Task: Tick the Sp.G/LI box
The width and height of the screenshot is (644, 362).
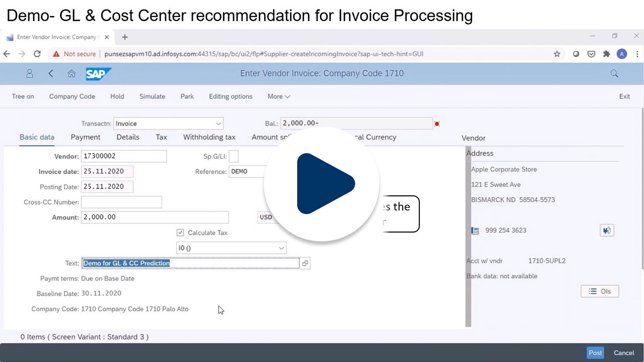Action: 234,156
